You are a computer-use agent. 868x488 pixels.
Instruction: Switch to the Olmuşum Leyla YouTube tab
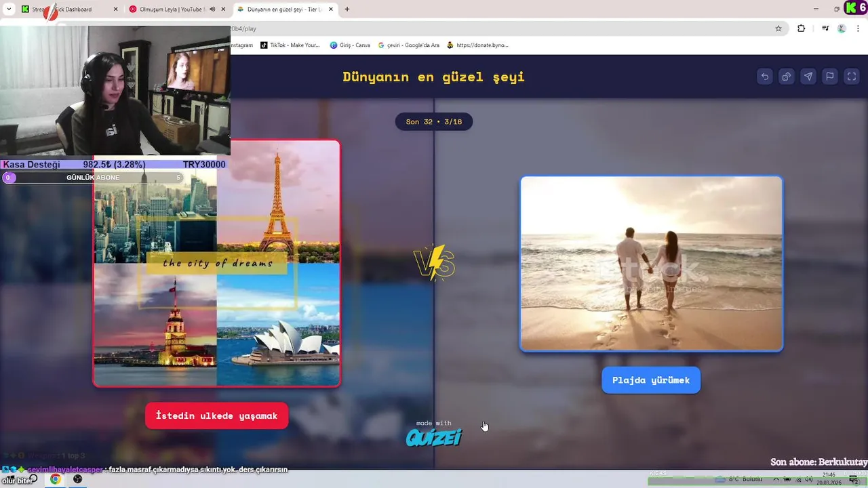point(177,9)
